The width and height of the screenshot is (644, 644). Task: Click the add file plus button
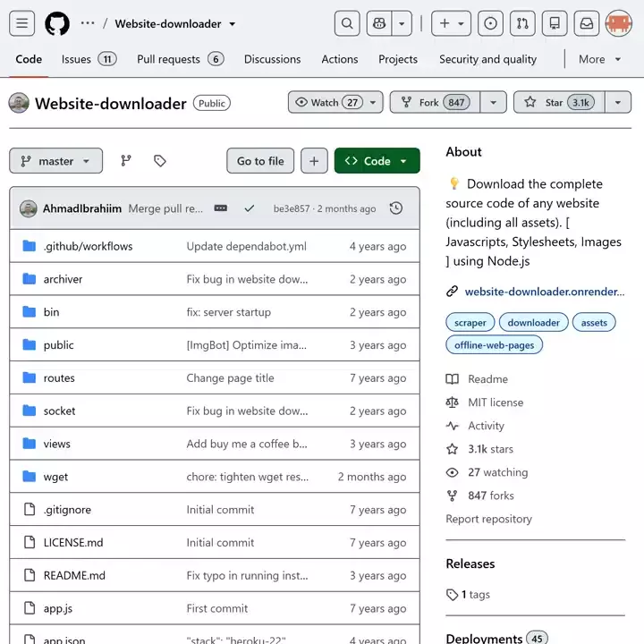pyautogui.click(x=314, y=161)
